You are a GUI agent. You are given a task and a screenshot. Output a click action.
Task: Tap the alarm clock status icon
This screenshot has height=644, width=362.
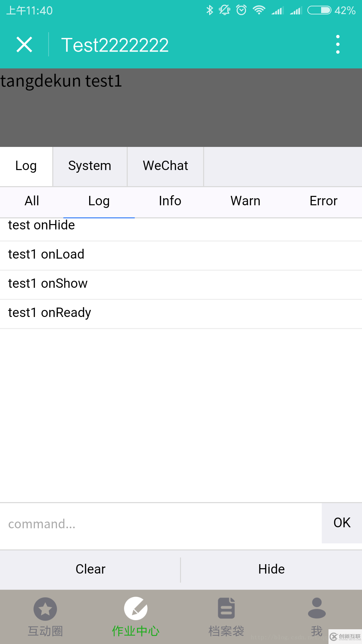(x=241, y=10)
